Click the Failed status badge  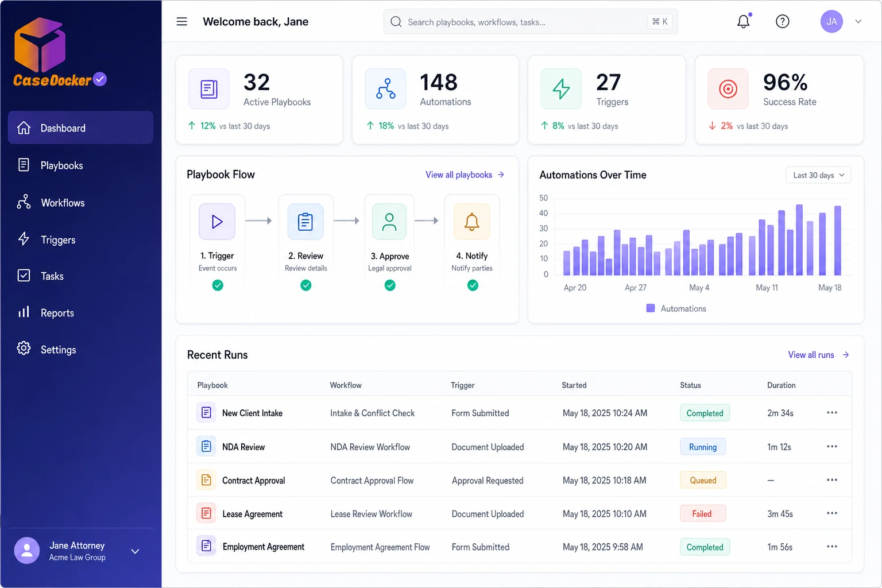pyautogui.click(x=703, y=513)
